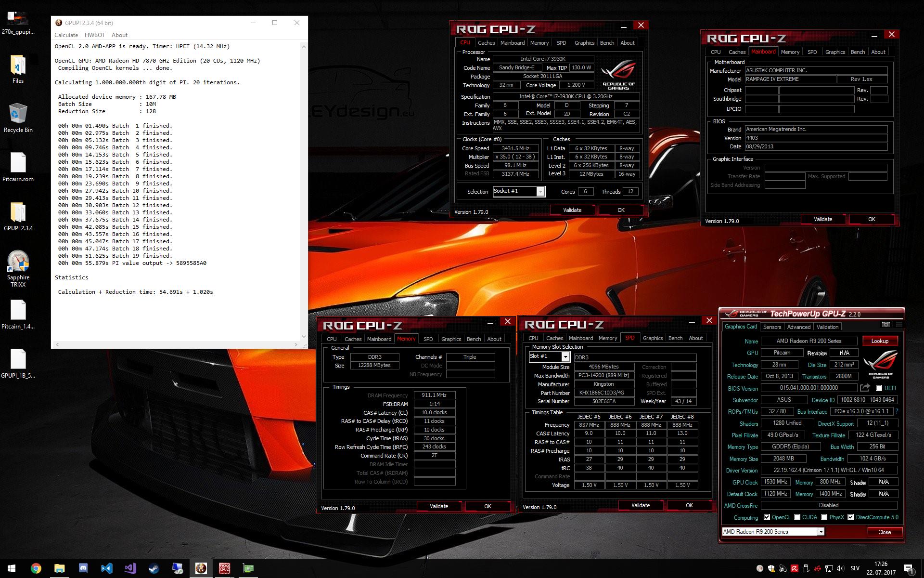Image resolution: width=924 pixels, height=578 pixels.
Task: Click the Bus Interface question mark in GPU-Z
Action: coord(897,411)
